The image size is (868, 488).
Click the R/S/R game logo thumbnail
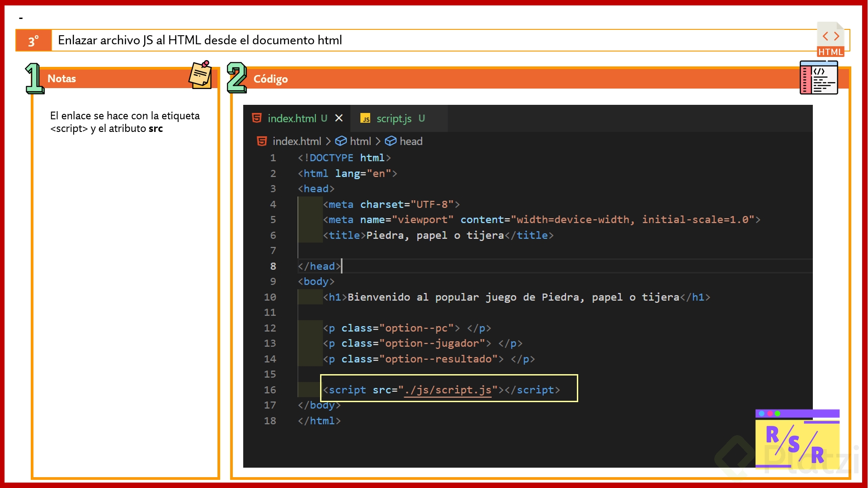pyautogui.click(x=797, y=439)
